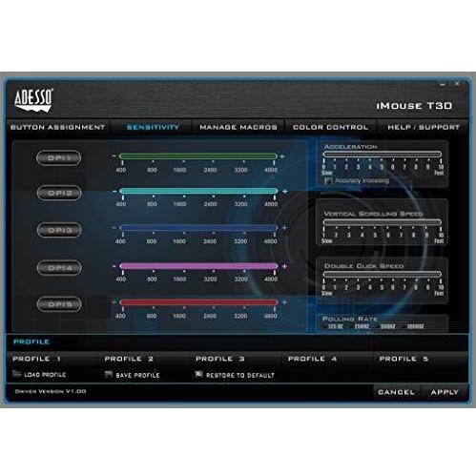Minimize the iMouse T30 window

[443, 84]
